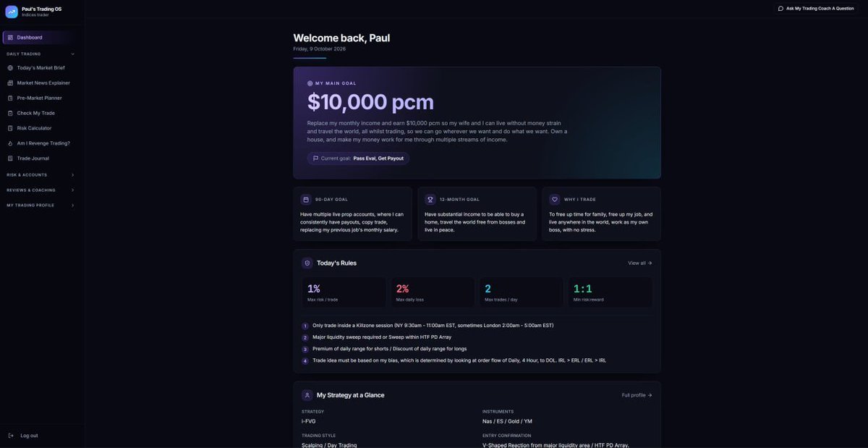
Task: Click the Trade Journal book icon
Action: [10, 159]
